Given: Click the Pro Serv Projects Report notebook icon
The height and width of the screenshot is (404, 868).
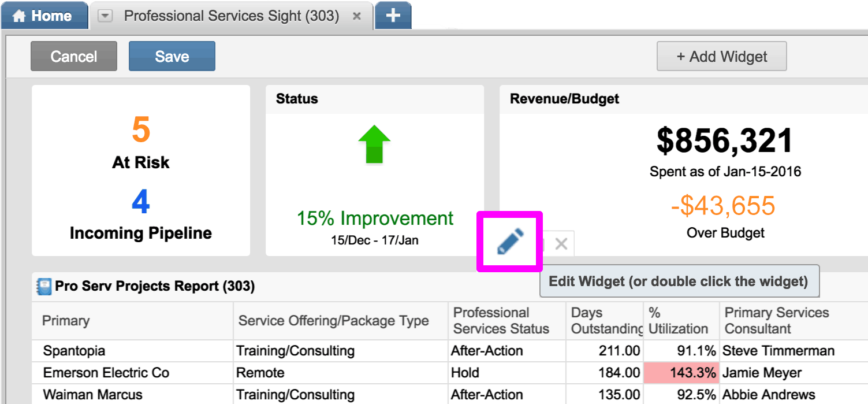Looking at the screenshot, I should [44, 286].
